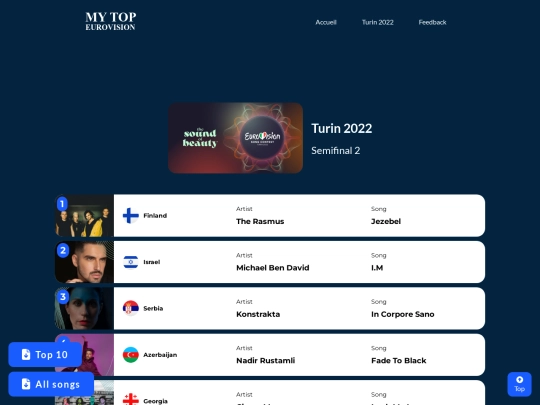Click the Finland flag icon

tap(131, 216)
